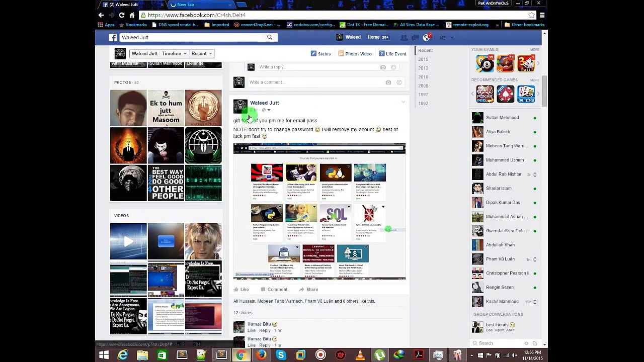Open post audience selector dropdown

(266, 110)
